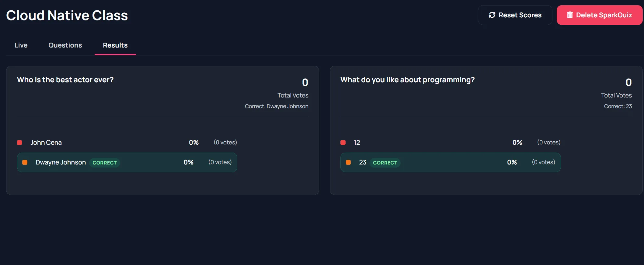
Task: Select the John Cena answer label
Action: [x=46, y=143]
